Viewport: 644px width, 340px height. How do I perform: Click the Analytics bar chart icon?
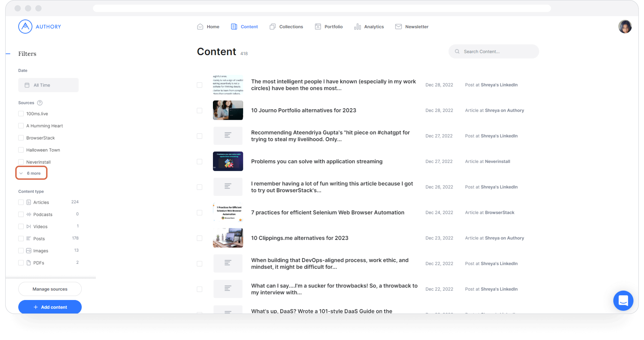[357, 27]
